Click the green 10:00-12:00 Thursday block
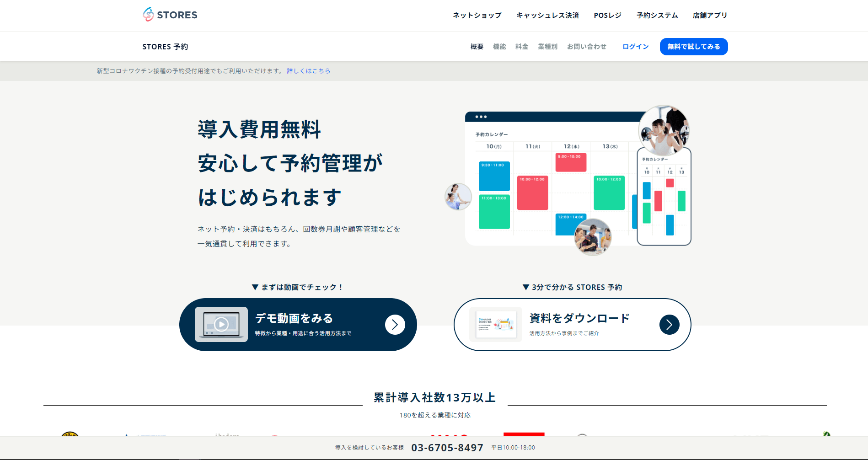Image resolution: width=868 pixels, height=460 pixels. click(610, 193)
